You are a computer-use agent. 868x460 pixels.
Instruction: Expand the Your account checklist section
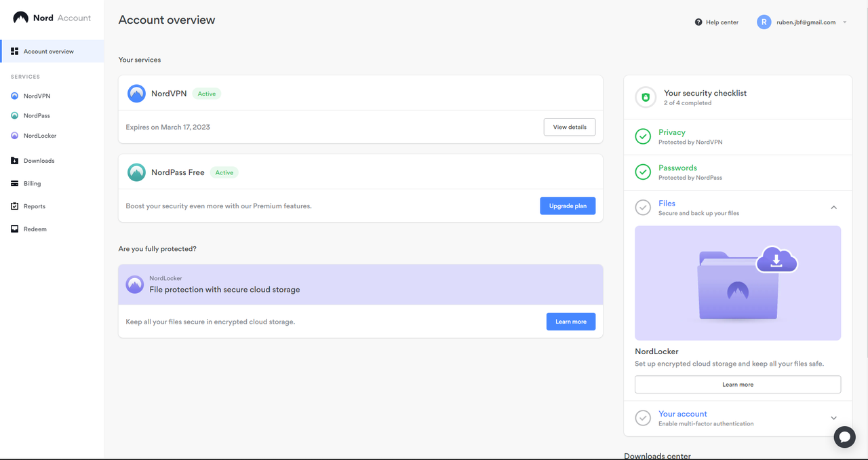click(834, 418)
